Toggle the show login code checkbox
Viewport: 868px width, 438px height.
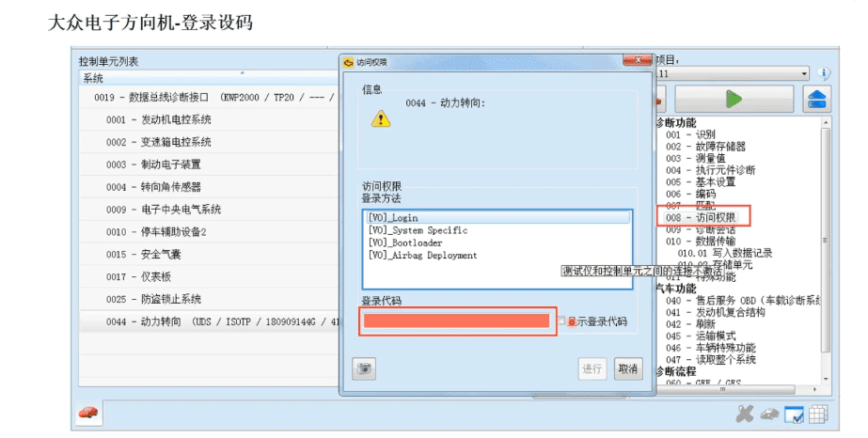click(x=561, y=321)
